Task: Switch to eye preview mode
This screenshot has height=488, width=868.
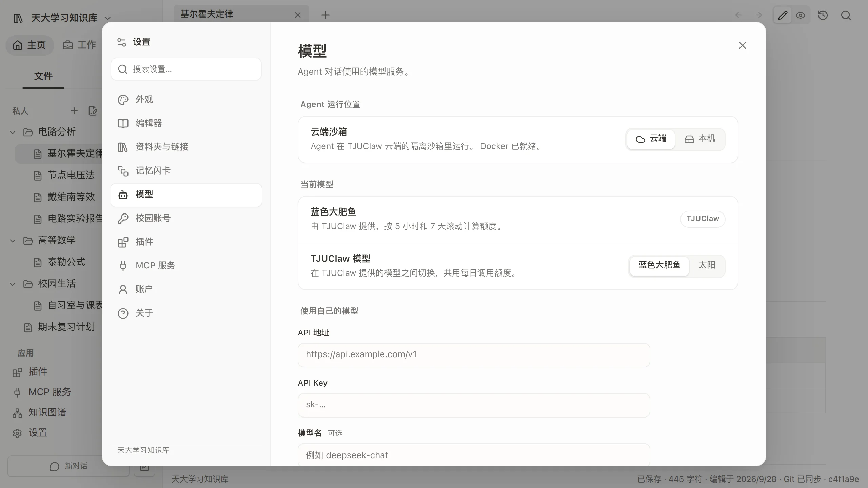Action: (x=801, y=15)
